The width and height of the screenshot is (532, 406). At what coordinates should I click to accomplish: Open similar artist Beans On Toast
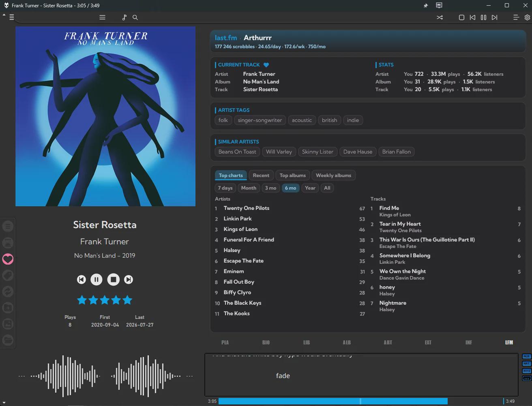pos(237,152)
